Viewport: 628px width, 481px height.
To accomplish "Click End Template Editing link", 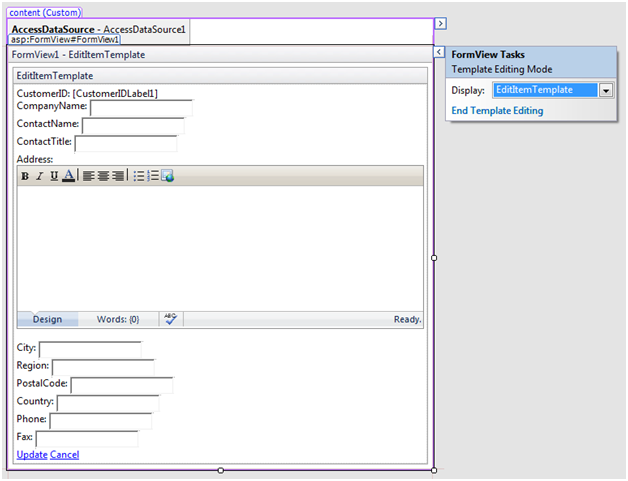I will point(497,111).
